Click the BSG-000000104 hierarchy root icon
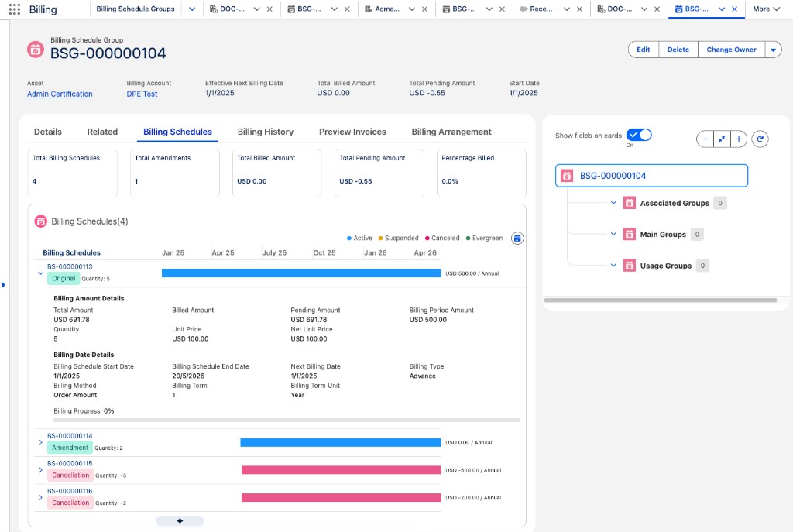Screen dimensions: 793x532 [x=567, y=176]
